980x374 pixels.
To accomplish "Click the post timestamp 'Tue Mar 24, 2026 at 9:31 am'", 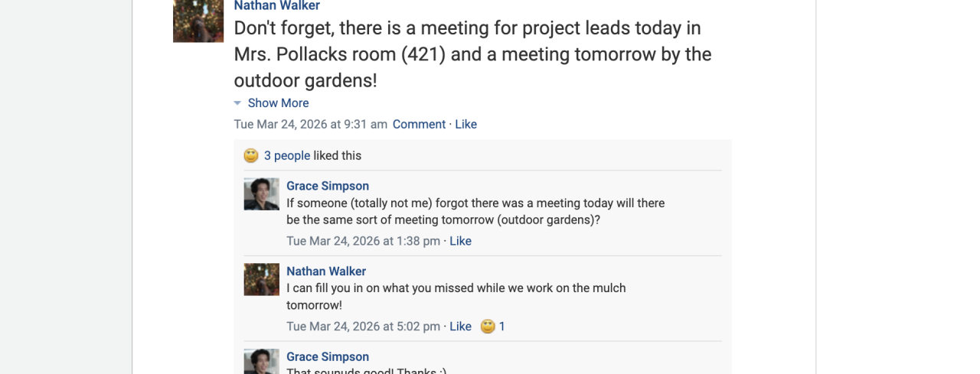I will point(310,125).
